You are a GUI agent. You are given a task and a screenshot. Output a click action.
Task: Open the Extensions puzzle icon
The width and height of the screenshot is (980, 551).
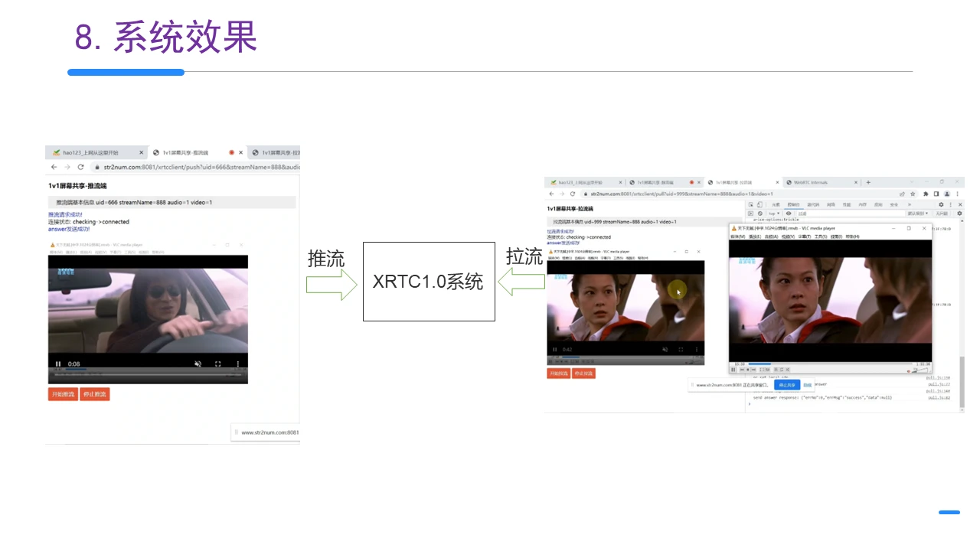coord(926,194)
